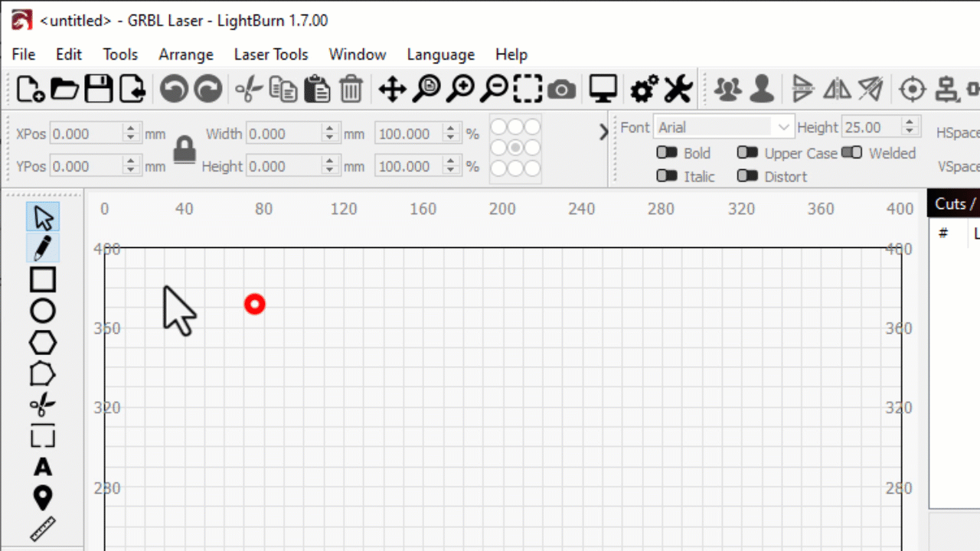Pick the Measure ruler tool
The width and height of the screenshot is (980, 551).
pos(42,528)
